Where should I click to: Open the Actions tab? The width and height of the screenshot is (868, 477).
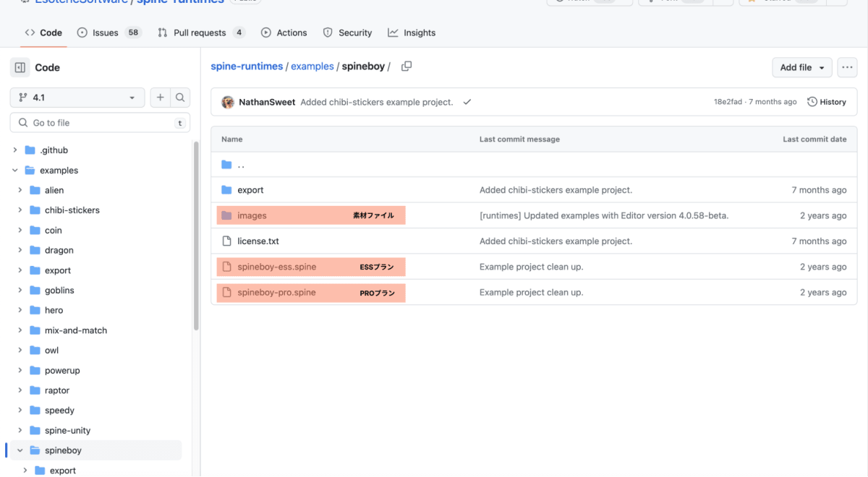[x=284, y=33]
